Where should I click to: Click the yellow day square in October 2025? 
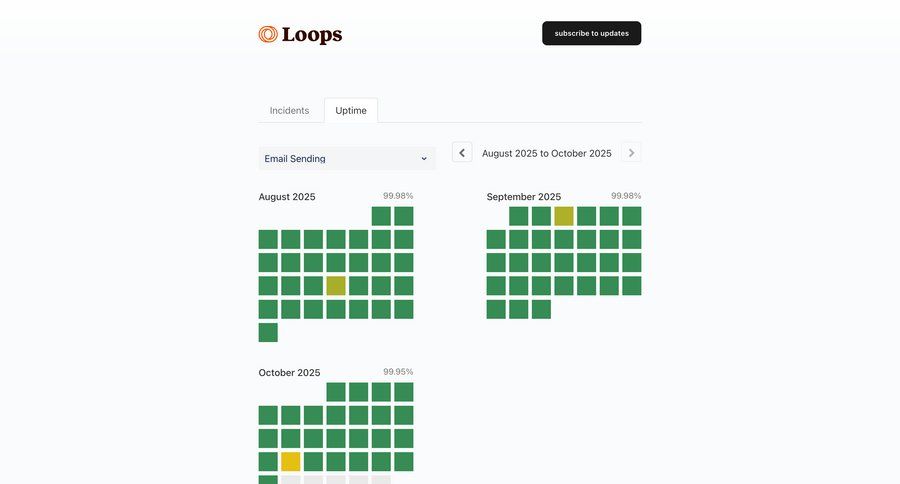tap(291, 462)
